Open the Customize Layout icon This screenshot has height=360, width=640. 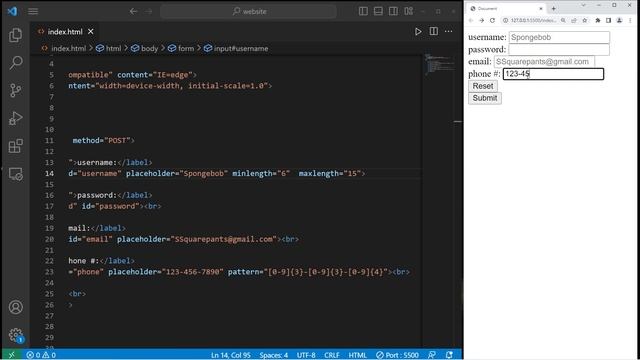point(409,11)
